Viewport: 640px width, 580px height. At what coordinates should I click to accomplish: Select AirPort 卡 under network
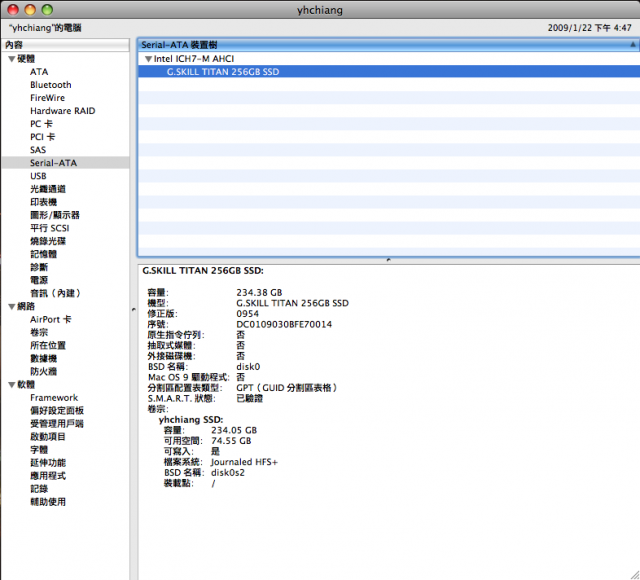pyautogui.click(x=51, y=320)
